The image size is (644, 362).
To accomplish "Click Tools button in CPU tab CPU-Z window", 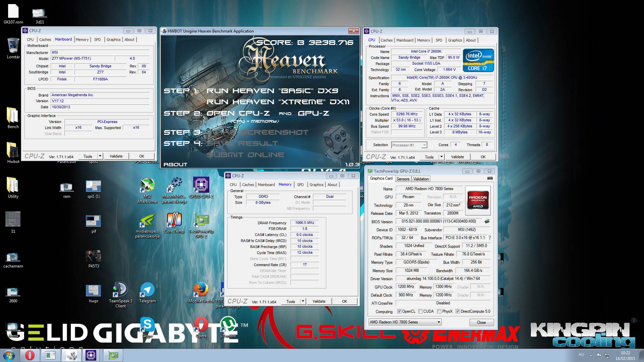I will click(x=429, y=157).
